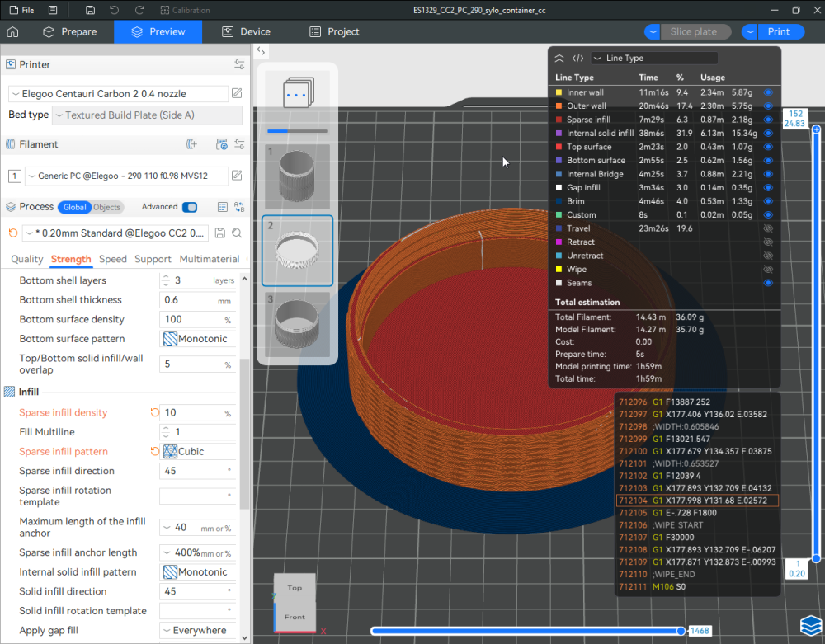This screenshot has width=825, height=644.
Task: Show Travel moves using its eye icon
Action: pyautogui.click(x=768, y=228)
